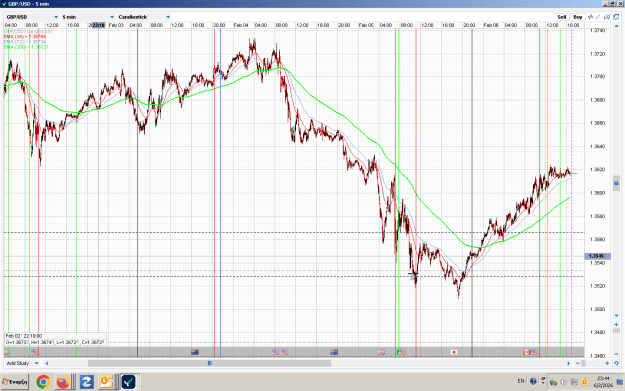Click the Japan flag event marker
The width and height of the screenshot is (625, 391).
pos(454,352)
